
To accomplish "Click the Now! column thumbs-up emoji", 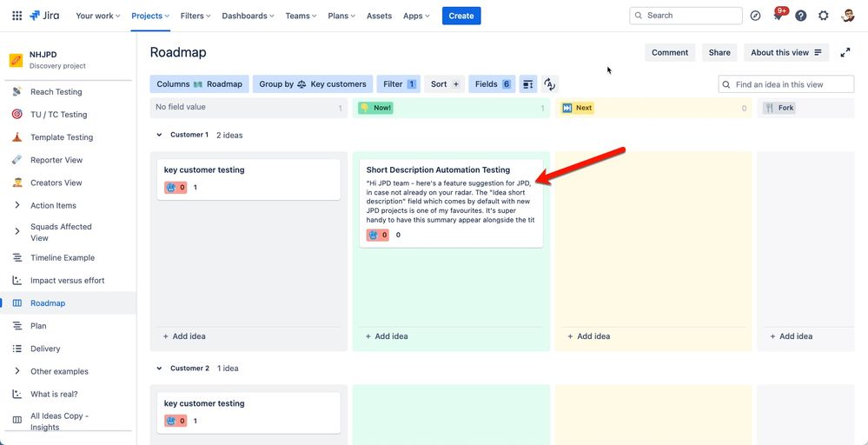I will pos(365,108).
